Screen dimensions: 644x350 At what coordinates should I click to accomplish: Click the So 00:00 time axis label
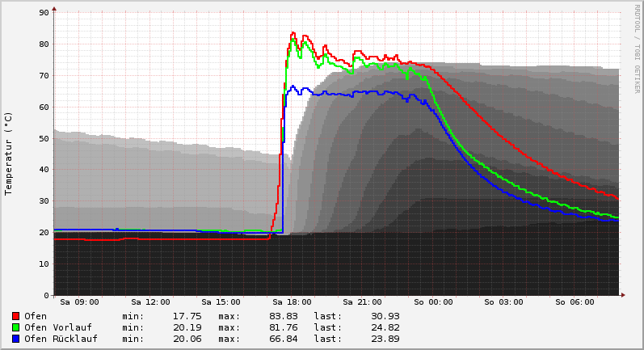[433, 302]
